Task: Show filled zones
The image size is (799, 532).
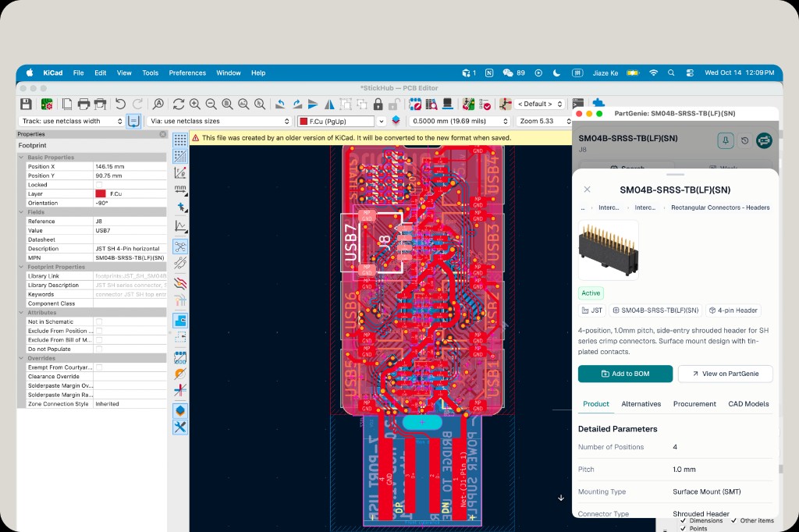Action: point(180,321)
